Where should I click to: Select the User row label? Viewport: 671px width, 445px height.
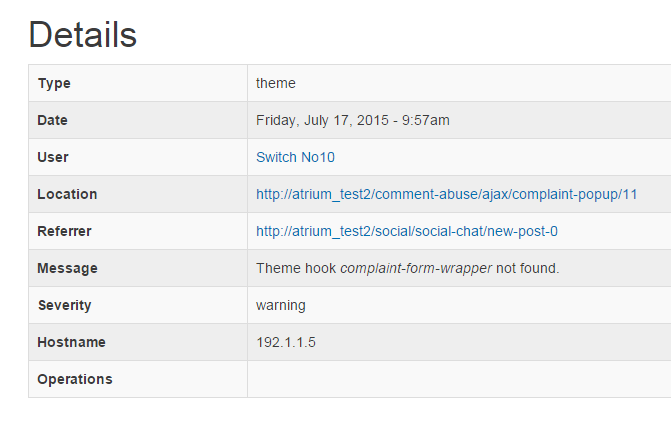pyautogui.click(x=53, y=157)
